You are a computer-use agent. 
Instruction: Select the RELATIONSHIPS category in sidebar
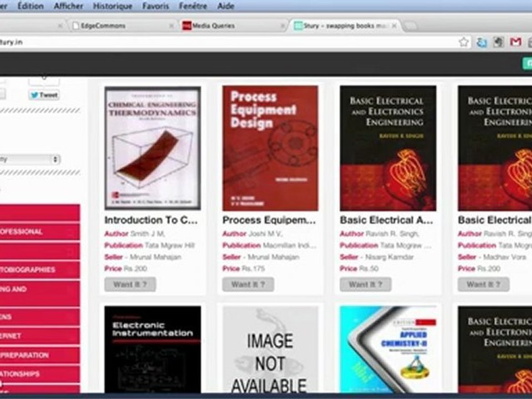tap(40, 374)
